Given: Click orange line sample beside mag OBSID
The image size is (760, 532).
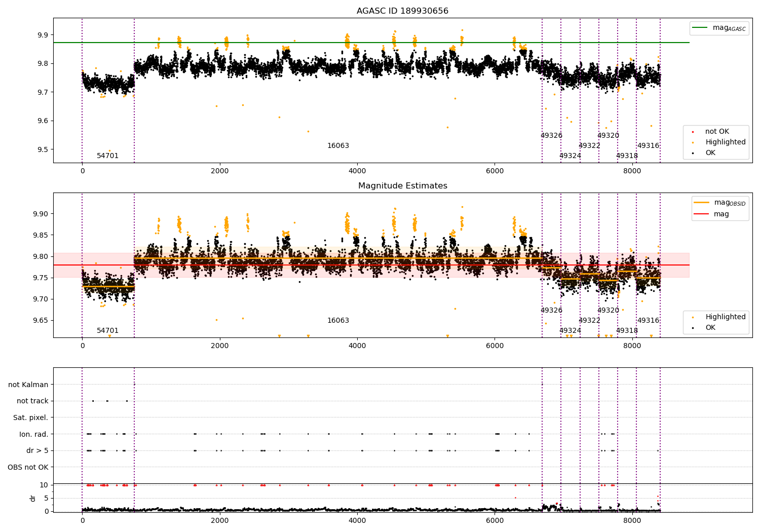Looking at the screenshot, I should point(702,203).
